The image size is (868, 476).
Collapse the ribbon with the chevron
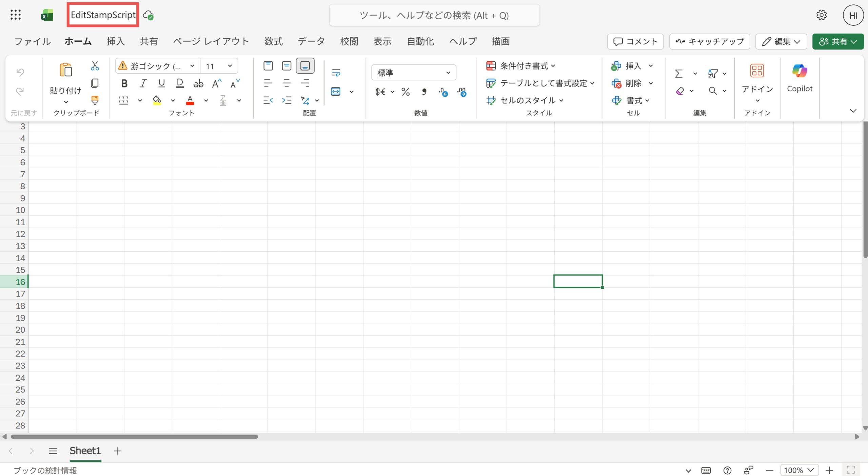click(853, 111)
